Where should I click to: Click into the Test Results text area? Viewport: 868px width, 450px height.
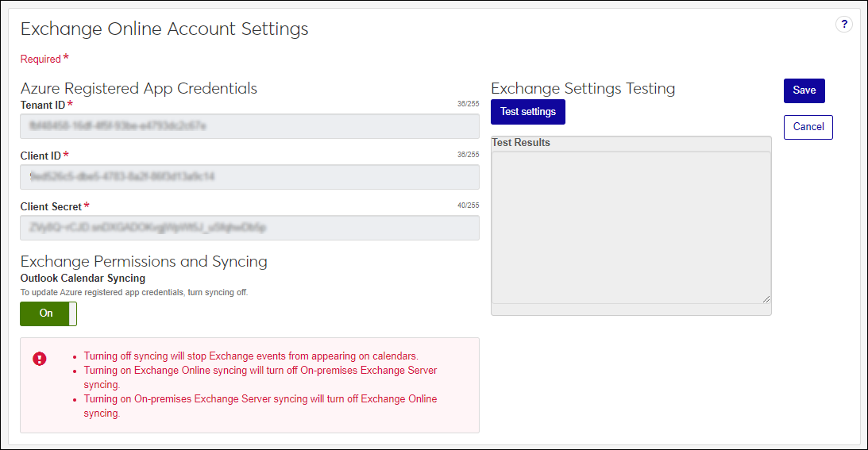click(631, 226)
